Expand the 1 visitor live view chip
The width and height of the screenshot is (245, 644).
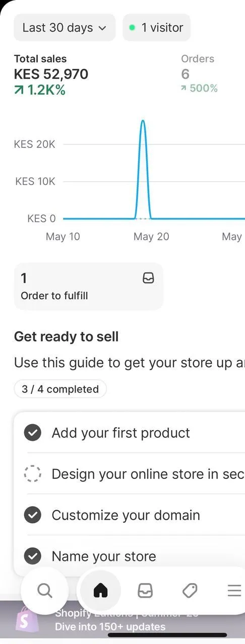[x=157, y=28]
